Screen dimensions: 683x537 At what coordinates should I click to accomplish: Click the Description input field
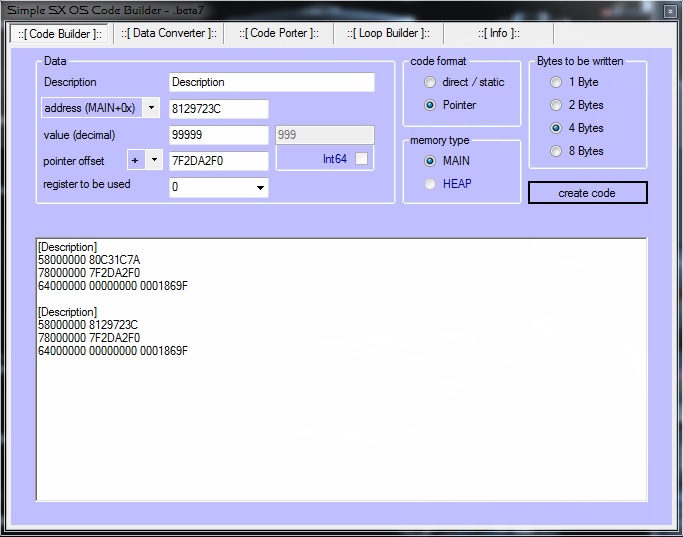272,82
